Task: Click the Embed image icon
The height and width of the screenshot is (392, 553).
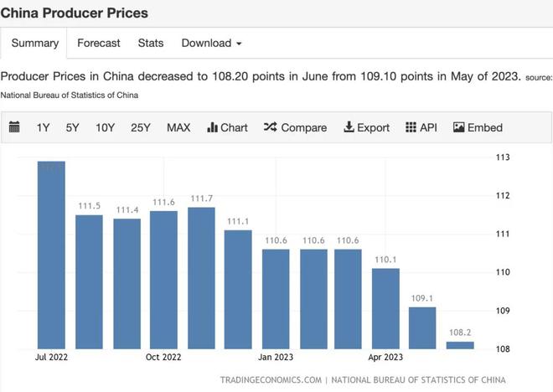Action: [x=458, y=127]
